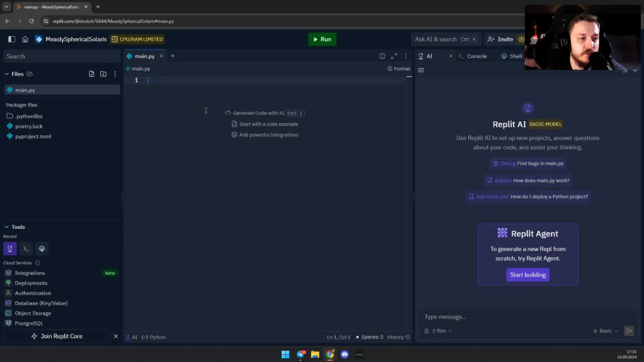The image size is (644, 362).
Task: Open the AI tool from Recent
Action: (10, 249)
